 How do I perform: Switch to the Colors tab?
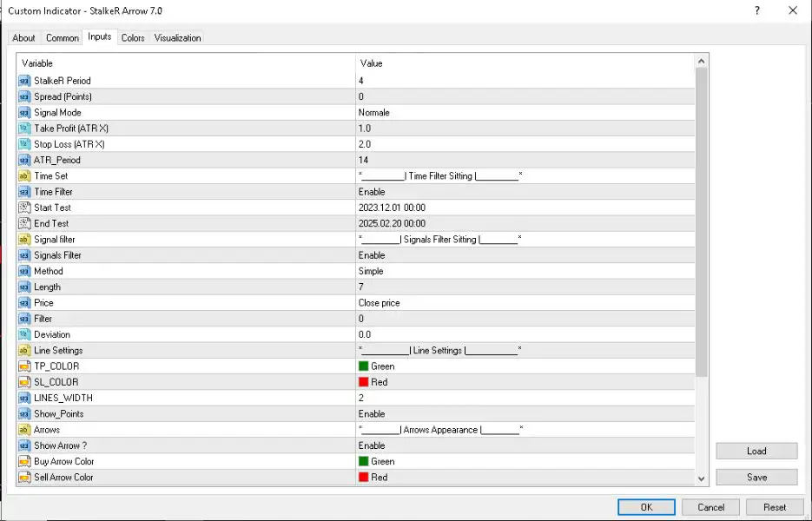click(133, 38)
